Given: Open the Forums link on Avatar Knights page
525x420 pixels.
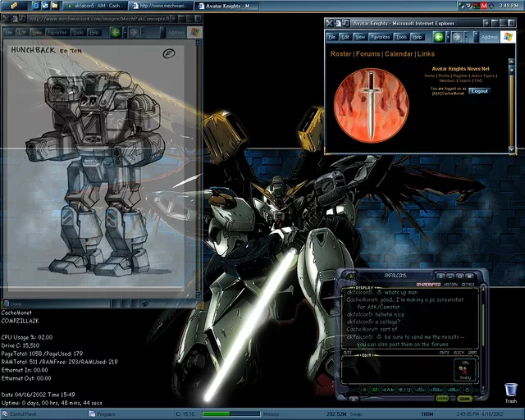Looking at the screenshot, I should click(367, 53).
